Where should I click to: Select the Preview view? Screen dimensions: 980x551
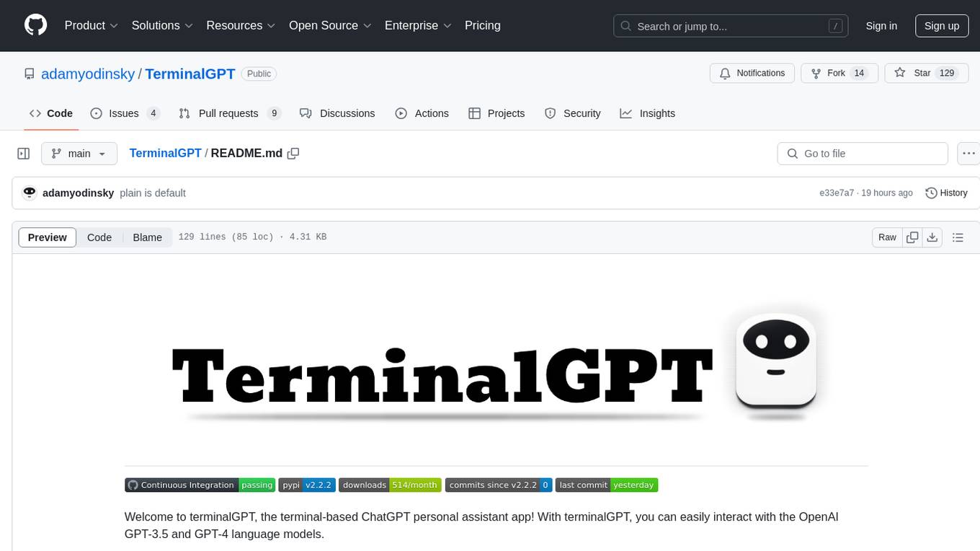(x=48, y=237)
